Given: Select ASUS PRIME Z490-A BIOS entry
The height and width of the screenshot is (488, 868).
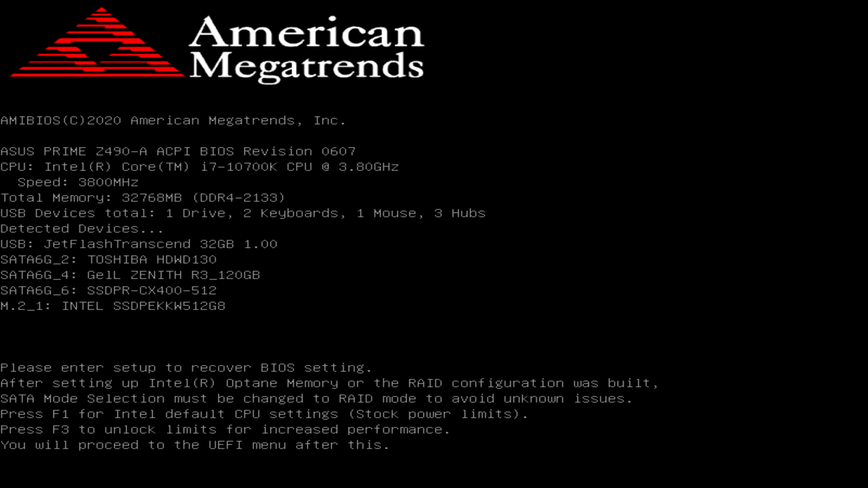Looking at the screenshot, I should point(178,151).
